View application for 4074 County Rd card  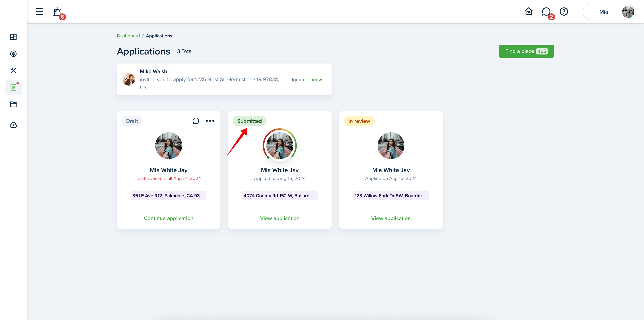pos(279,219)
